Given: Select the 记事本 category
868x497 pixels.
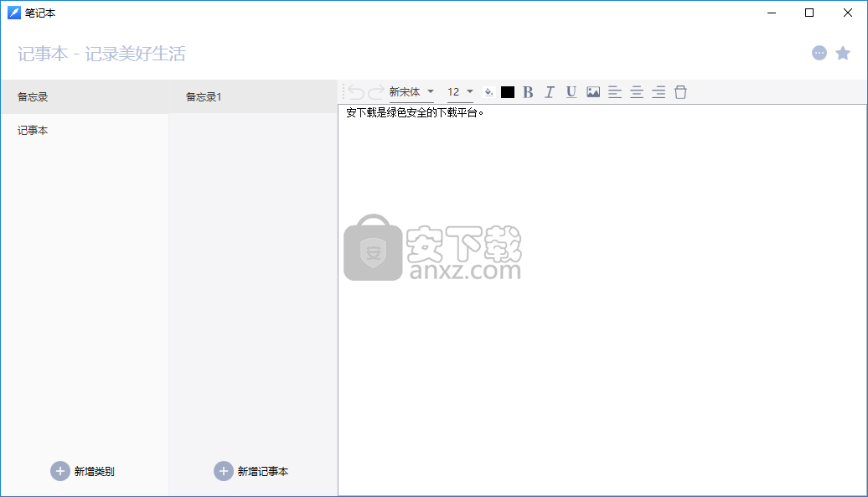Looking at the screenshot, I should tap(85, 131).
